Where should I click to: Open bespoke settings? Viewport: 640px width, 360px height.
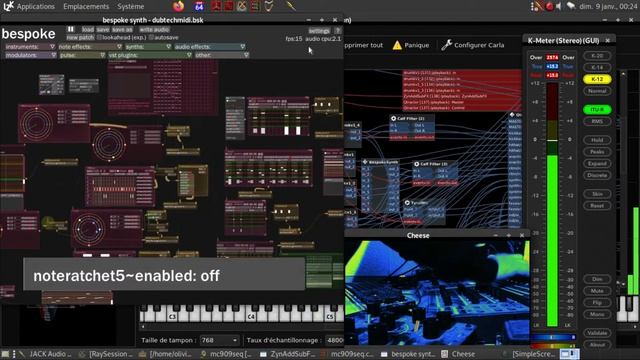(x=319, y=31)
